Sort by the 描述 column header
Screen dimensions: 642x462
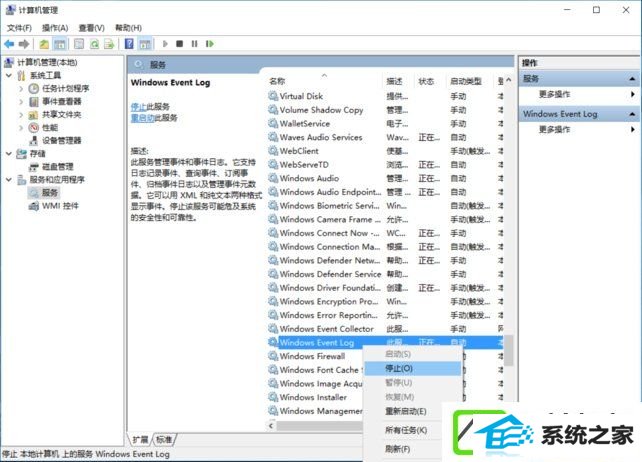(394, 81)
